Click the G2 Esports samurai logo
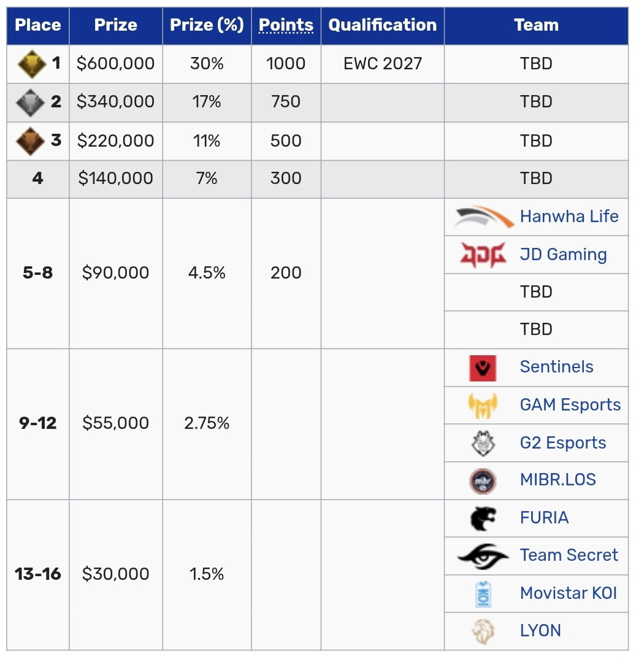Viewport: 644px width, 659px height. coord(483,444)
